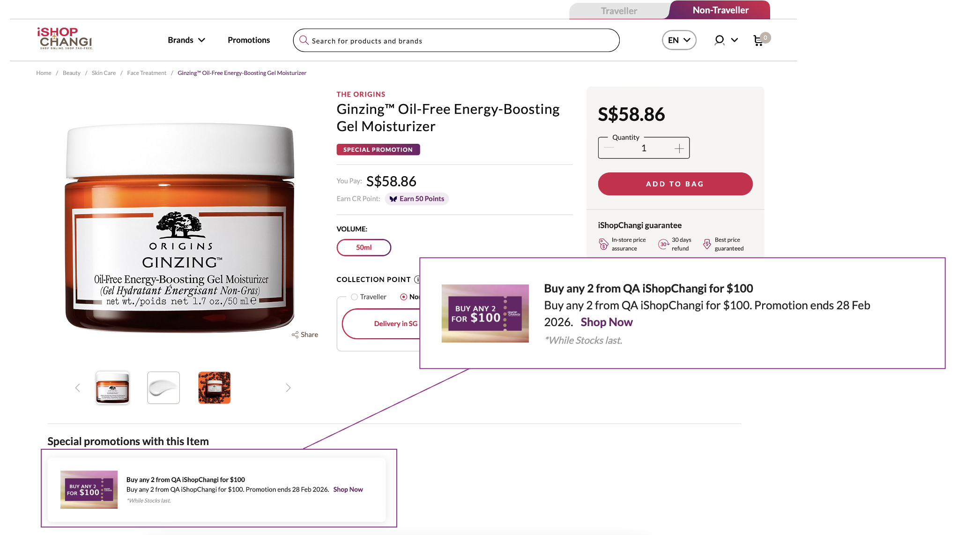Increase quantity with the plus icon
The height and width of the screenshot is (535, 980).
point(679,149)
